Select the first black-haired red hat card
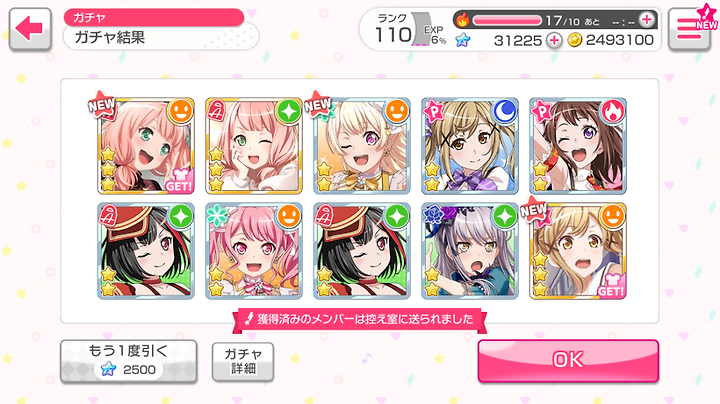This screenshot has width=720, height=404. pos(146,251)
